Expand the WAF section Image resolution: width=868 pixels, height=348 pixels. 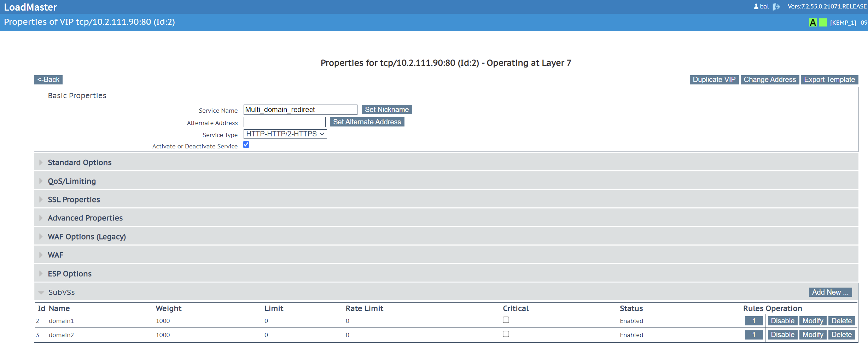(446, 255)
